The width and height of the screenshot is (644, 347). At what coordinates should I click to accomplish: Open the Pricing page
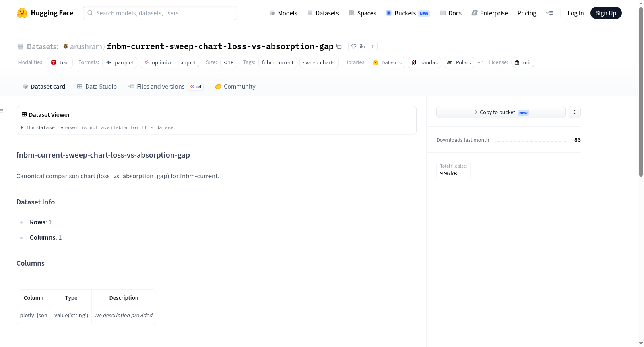[x=526, y=13]
